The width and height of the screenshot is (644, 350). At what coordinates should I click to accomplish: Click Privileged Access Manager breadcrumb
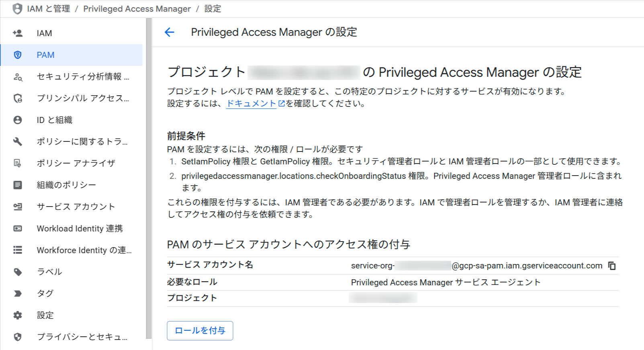click(137, 9)
